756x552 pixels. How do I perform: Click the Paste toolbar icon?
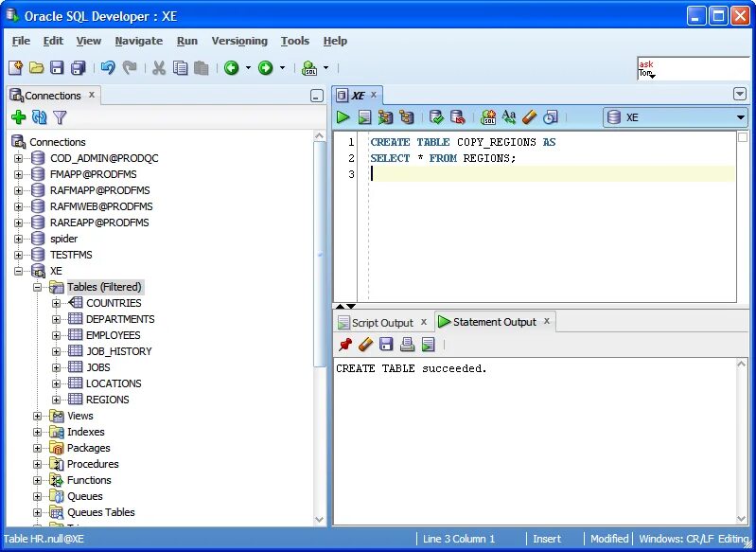(x=201, y=68)
